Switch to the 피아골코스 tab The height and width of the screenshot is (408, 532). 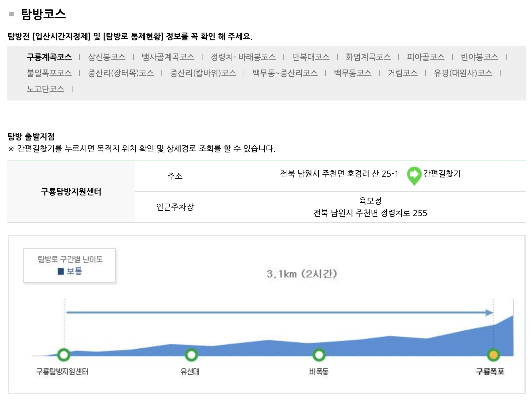[x=425, y=57]
